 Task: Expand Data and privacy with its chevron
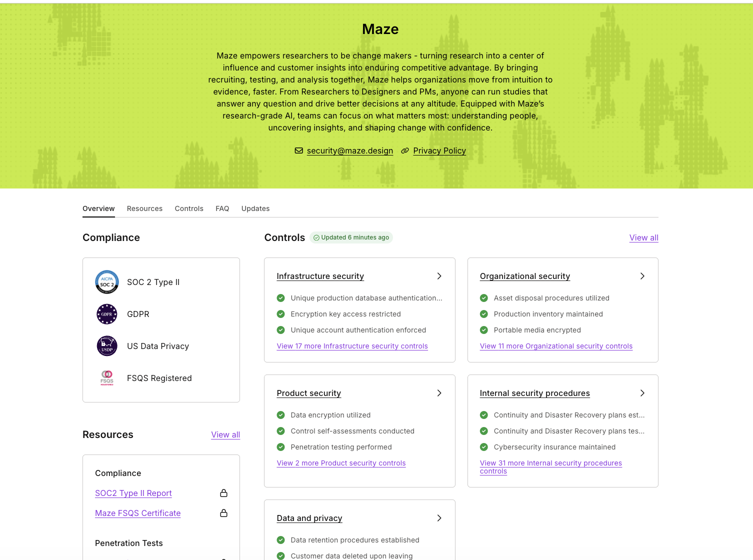point(439,518)
